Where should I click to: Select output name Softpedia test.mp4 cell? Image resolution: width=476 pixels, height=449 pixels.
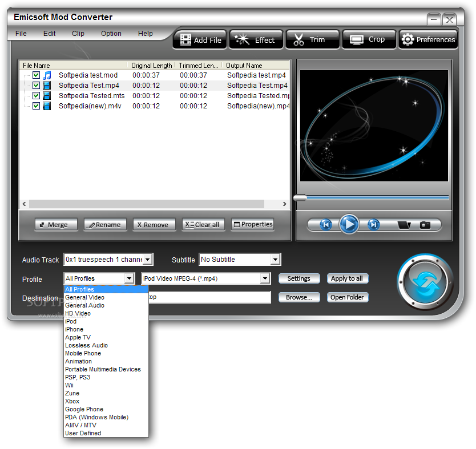[256, 75]
